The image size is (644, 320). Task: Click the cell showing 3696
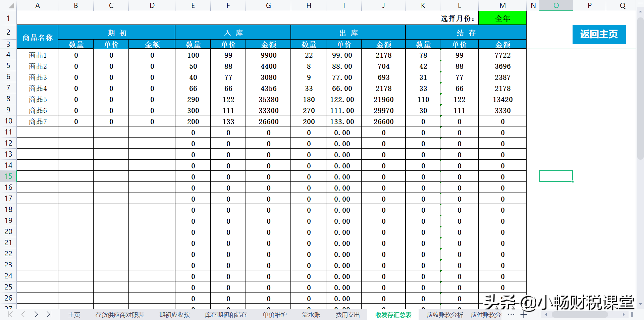(502, 66)
